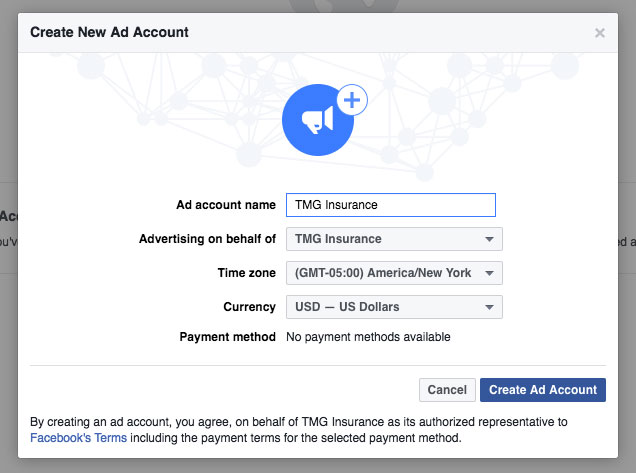This screenshot has height=473, width=636.
Task: Click the 'Currency' label
Action: point(249,307)
